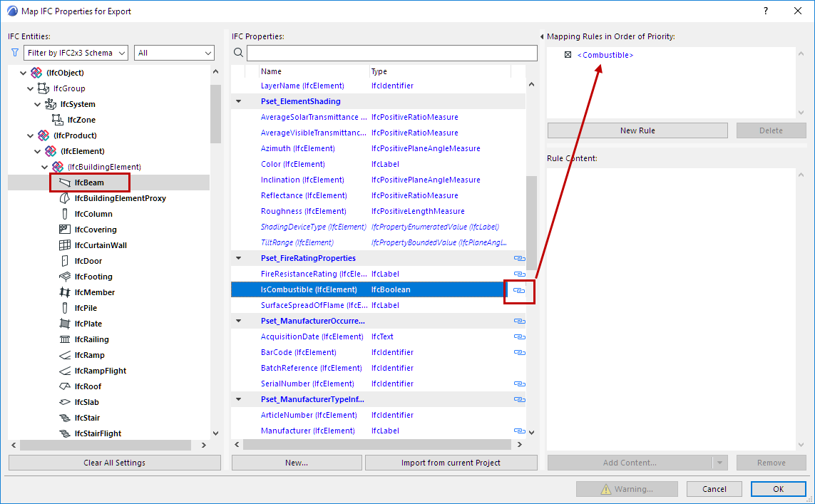Click the IfcRailing icon

coord(64,339)
